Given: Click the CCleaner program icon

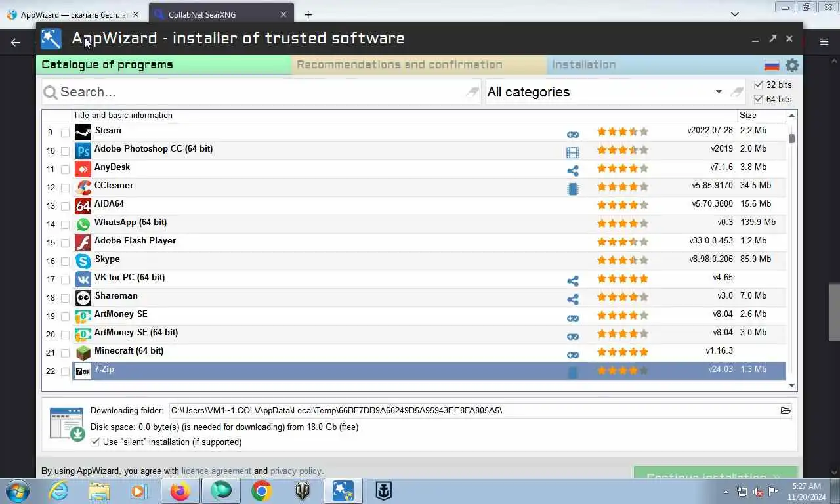Looking at the screenshot, I should point(83,188).
